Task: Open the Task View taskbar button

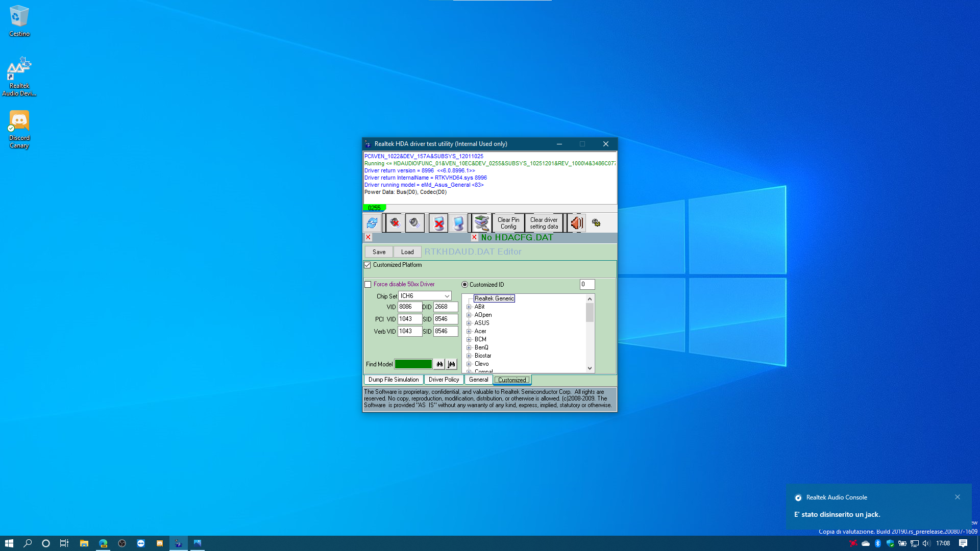Action: [64, 543]
